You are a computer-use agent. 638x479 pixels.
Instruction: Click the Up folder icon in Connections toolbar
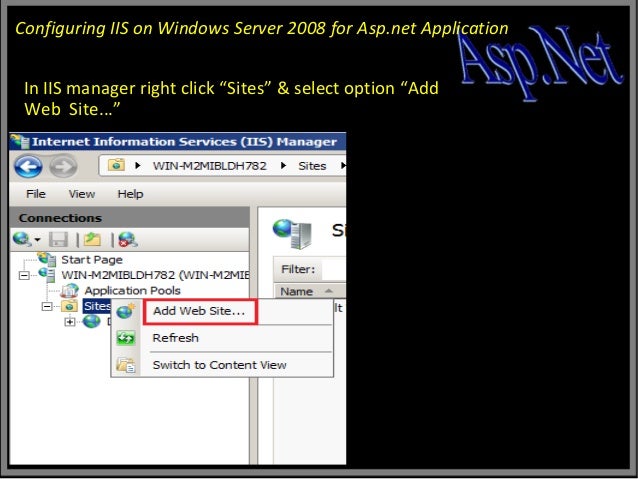click(x=92, y=239)
